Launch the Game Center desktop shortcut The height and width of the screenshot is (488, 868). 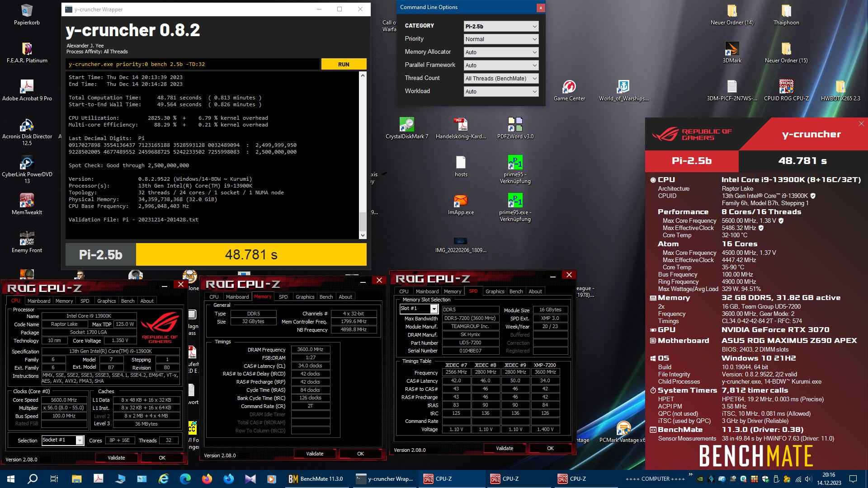[569, 90]
